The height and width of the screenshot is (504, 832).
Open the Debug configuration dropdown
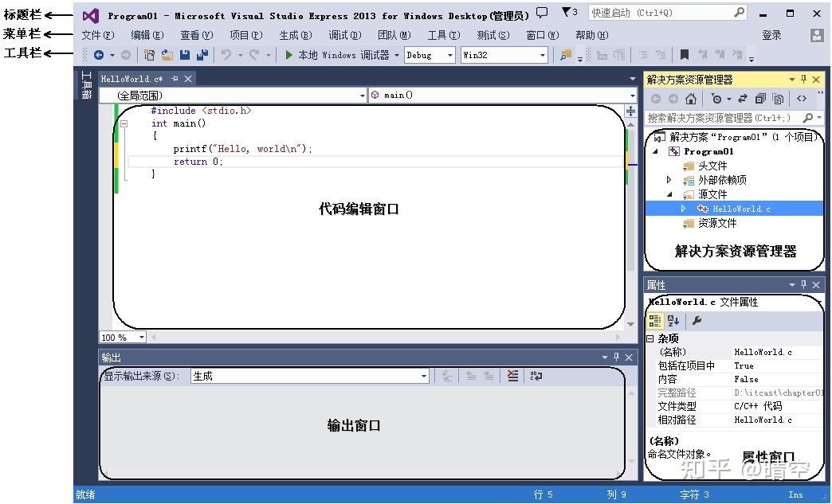point(449,55)
